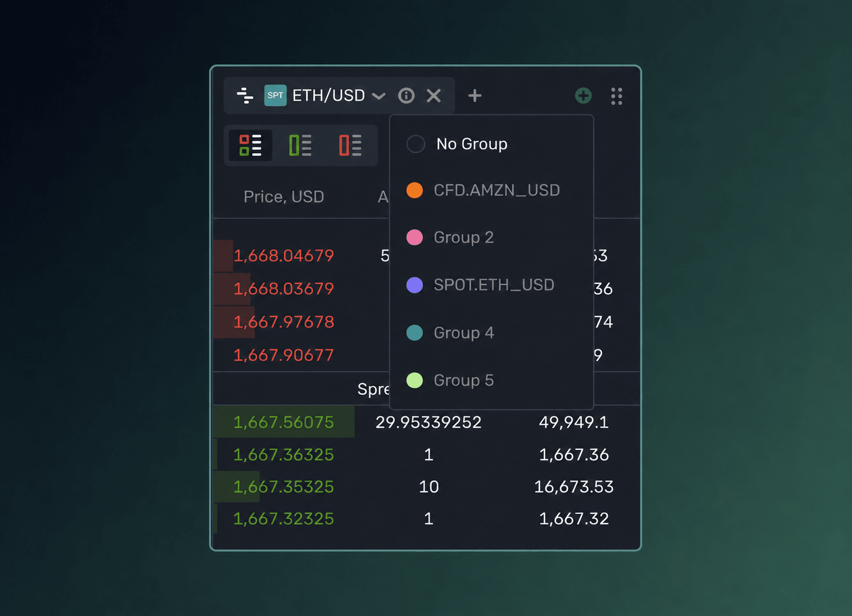The height and width of the screenshot is (616, 852).
Task: Choose the CFD.AMZN_USD group
Action: (x=492, y=191)
